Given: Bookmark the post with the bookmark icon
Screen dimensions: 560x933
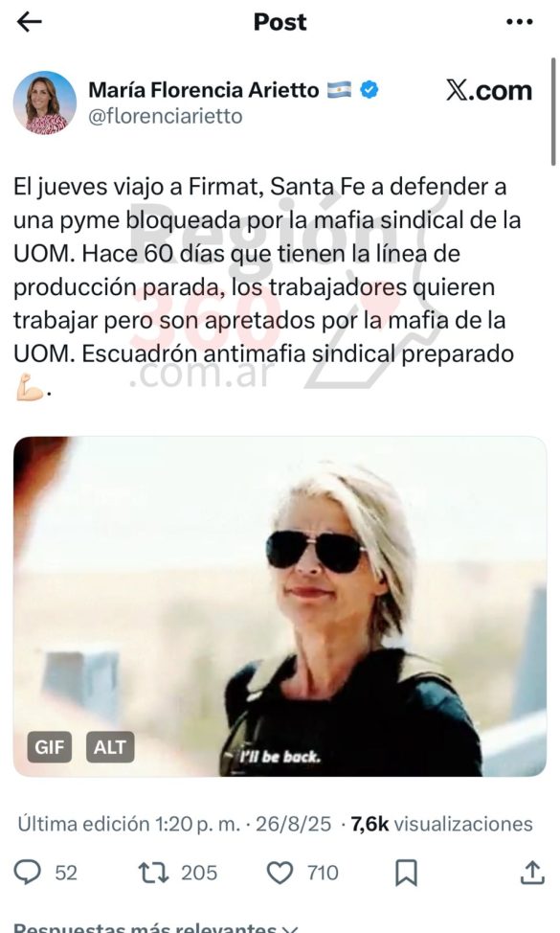Looking at the screenshot, I should [x=406, y=873].
